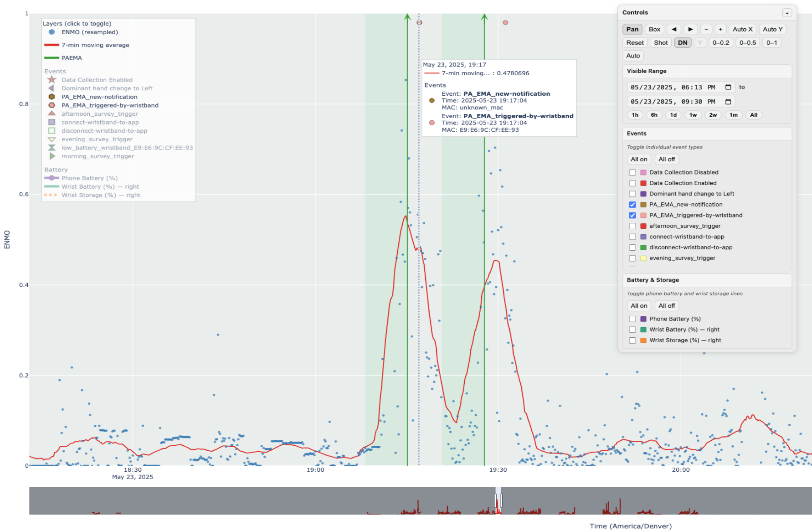Screen dimensions: 812x531
Task: Click All on under Battery & Storage
Action: click(x=639, y=305)
